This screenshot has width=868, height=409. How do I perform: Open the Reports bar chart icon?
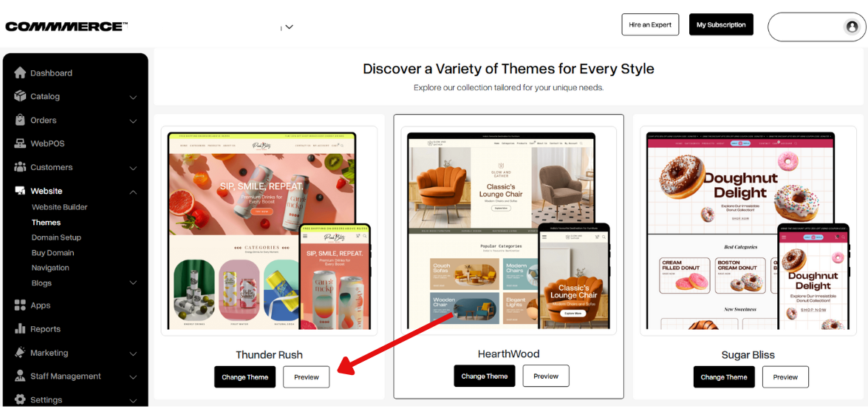tap(20, 328)
